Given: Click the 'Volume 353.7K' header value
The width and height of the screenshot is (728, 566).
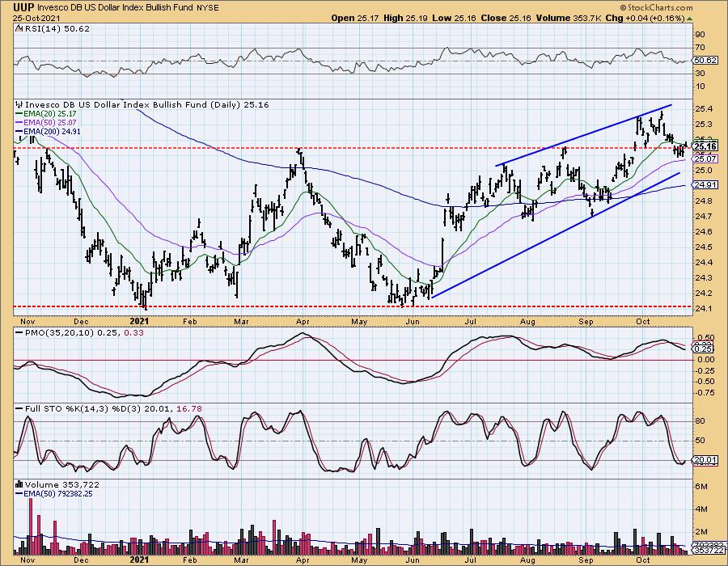Looking at the screenshot, I should click(569, 18).
